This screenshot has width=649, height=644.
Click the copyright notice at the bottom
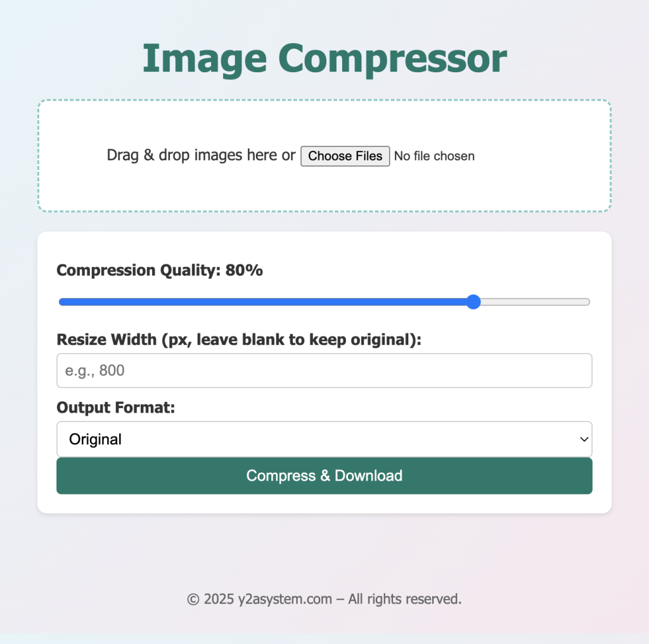[324, 598]
